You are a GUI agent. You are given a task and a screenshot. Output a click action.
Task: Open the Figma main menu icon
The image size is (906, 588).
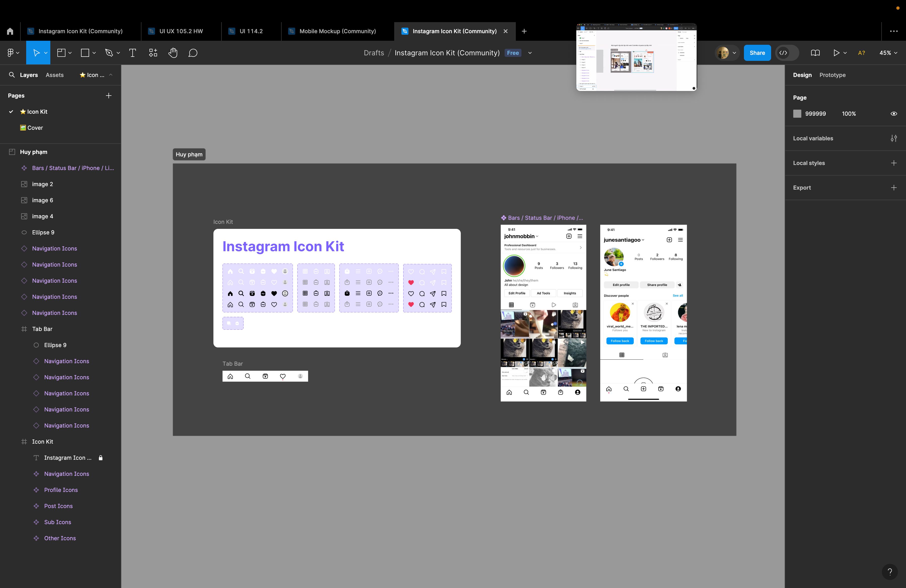(x=10, y=53)
